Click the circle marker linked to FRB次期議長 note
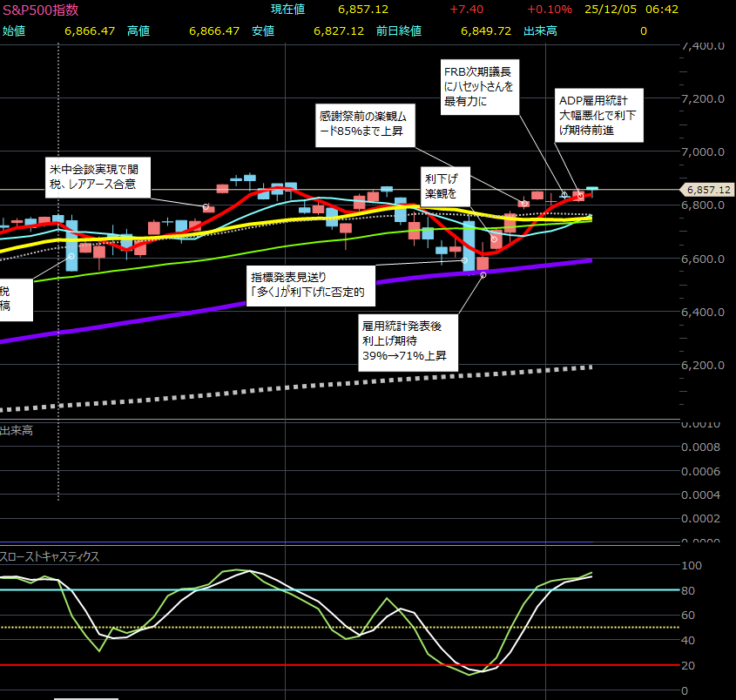This screenshot has width=736, height=700. coord(564,194)
